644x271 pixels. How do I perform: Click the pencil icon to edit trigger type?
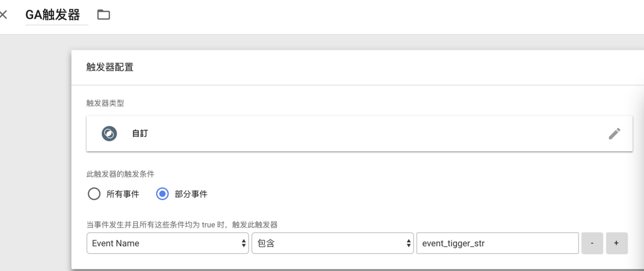614,133
